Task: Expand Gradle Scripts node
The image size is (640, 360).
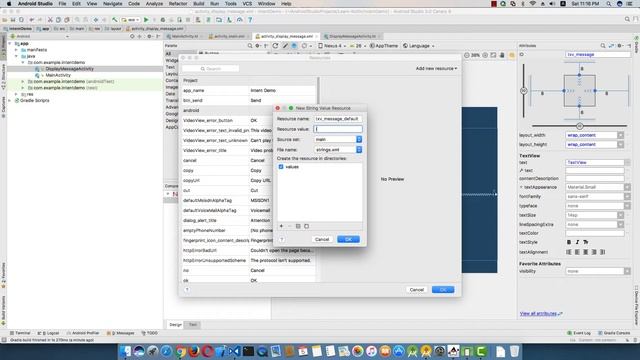Action: [10, 100]
